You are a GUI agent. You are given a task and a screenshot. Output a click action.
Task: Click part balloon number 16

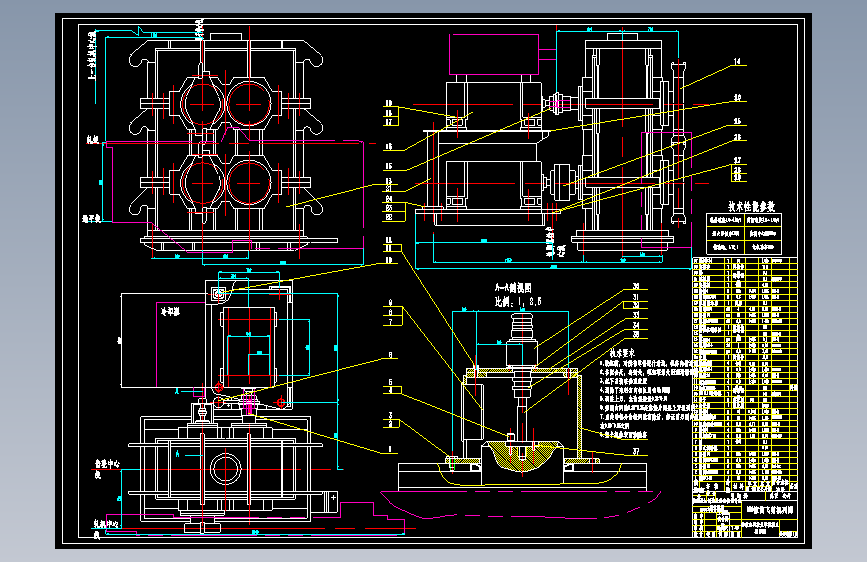[x=389, y=147]
